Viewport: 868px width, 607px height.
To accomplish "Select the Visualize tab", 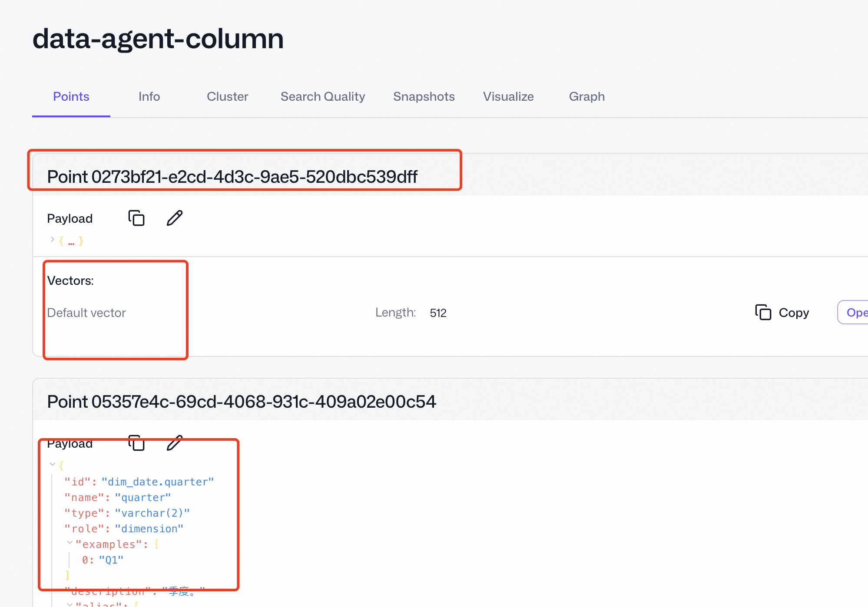I will [x=508, y=96].
